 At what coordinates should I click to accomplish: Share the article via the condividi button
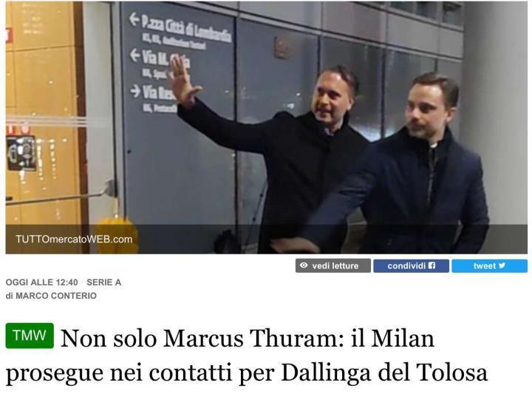click(x=412, y=265)
